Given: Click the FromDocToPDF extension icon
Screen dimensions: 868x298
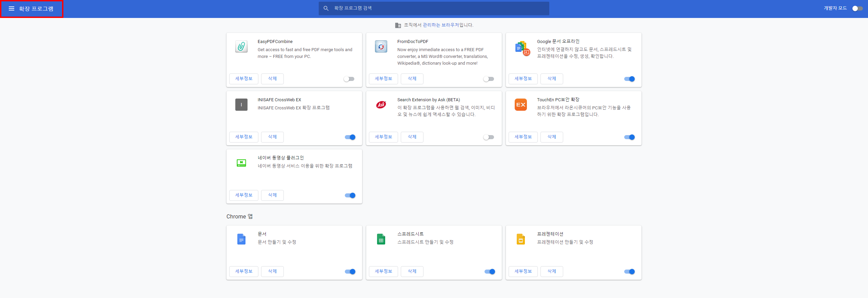Looking at the screenshot, I should coord(381,46).
